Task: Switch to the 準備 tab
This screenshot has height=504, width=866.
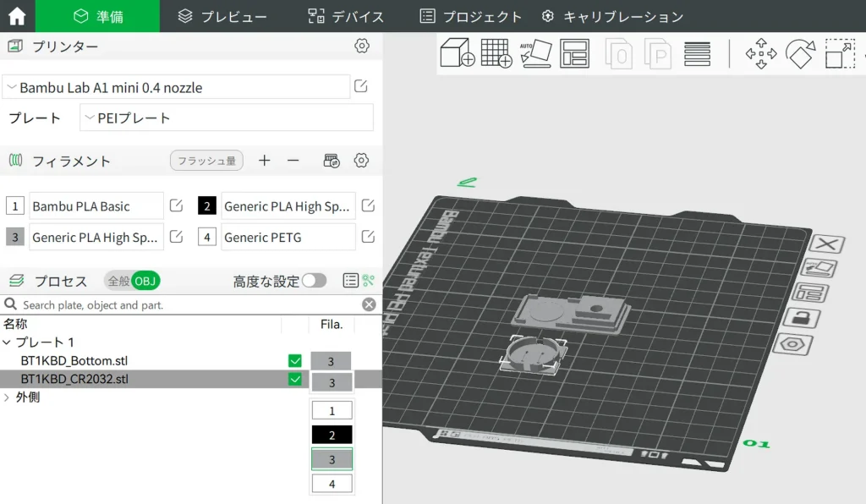Action: (98, 17)
